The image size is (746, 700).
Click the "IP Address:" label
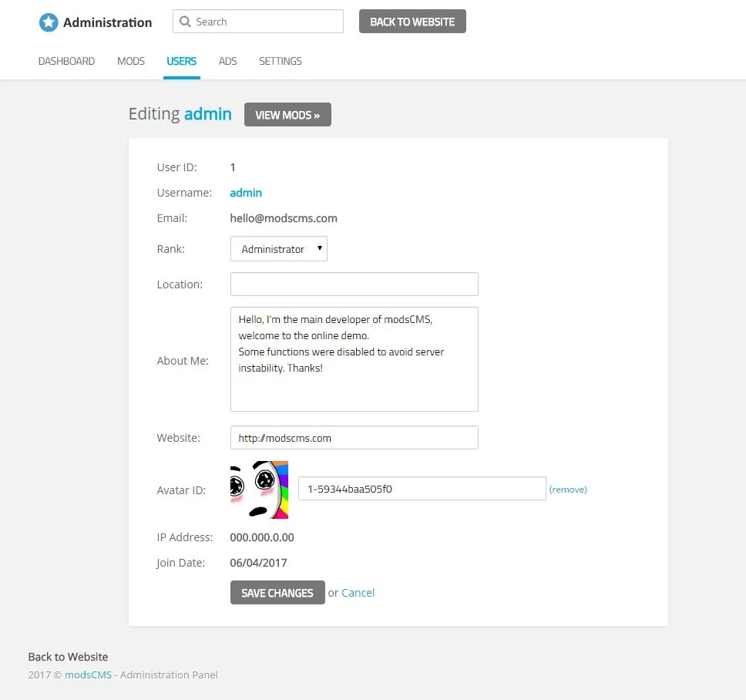(185, 538)
